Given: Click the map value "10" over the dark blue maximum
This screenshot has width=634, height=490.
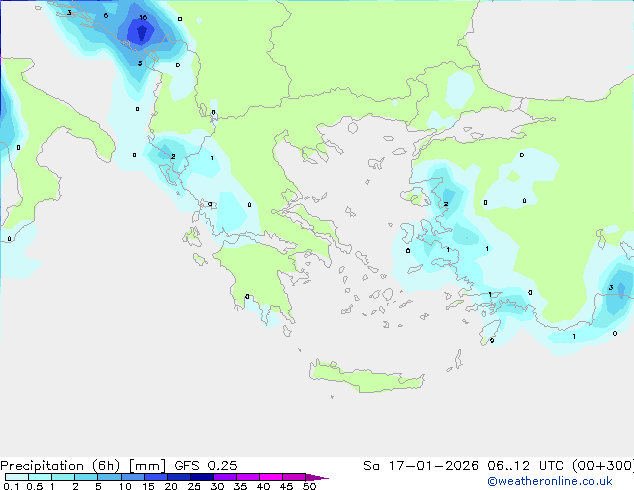Looking at the screenshot, I should (x=143, y=18).
